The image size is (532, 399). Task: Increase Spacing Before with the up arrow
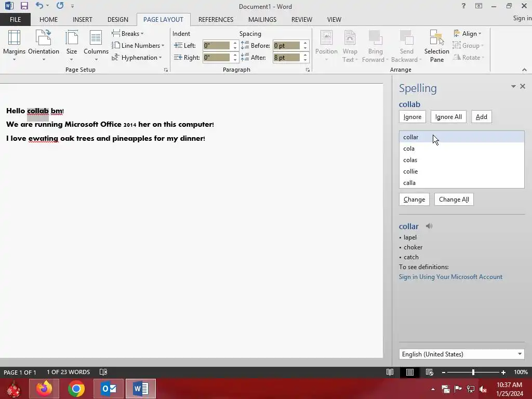tap(305, 43)
